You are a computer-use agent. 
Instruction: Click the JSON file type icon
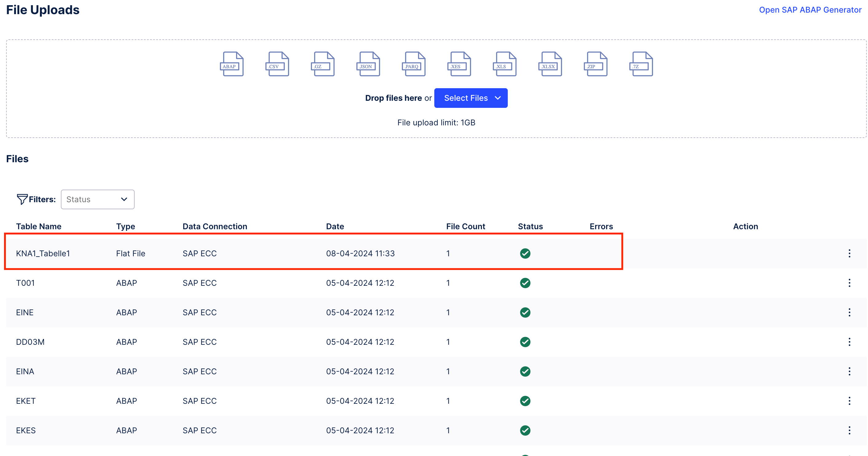pyautogui.click(x=368, y=64)
